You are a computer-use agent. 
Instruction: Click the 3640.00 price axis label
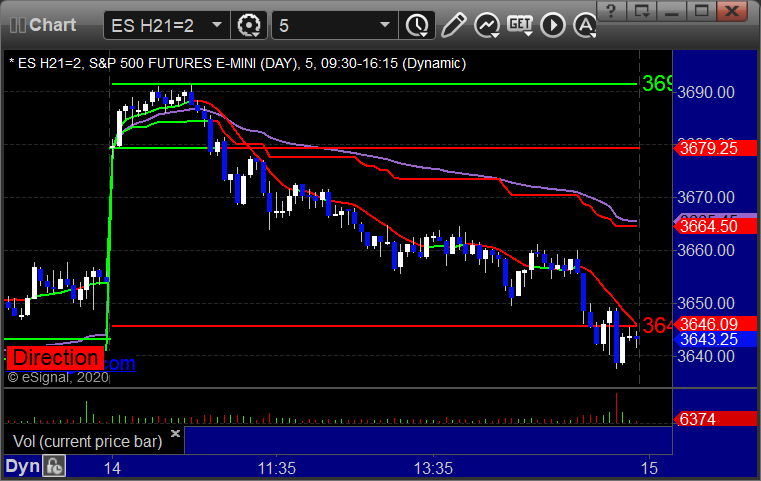coord(706,356)
